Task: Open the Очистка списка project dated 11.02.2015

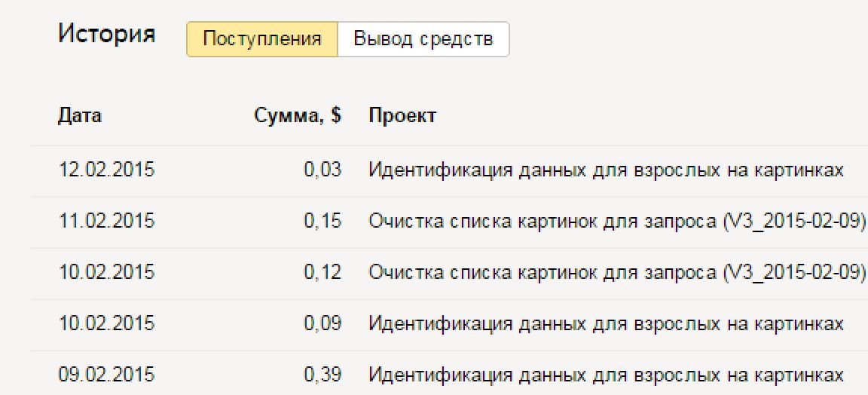Action: (618, 221)
